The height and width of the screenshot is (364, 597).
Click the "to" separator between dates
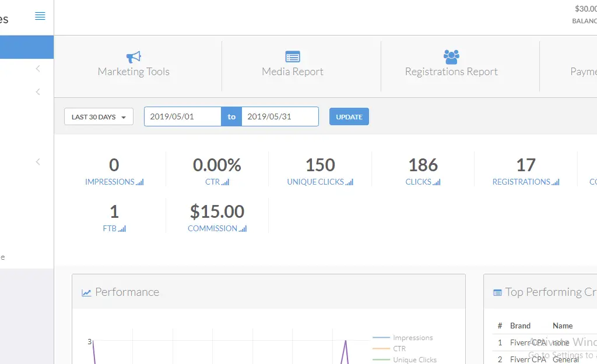coord(231,116)
